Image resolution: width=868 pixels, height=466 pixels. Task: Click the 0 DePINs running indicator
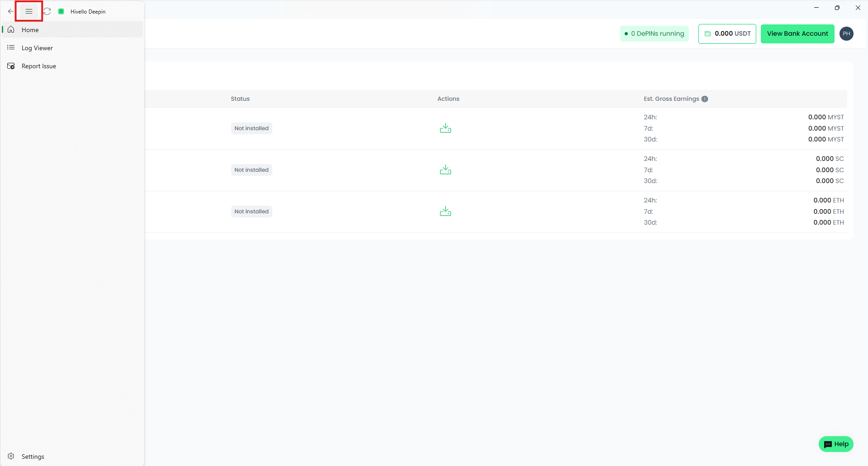click(654, 34)
